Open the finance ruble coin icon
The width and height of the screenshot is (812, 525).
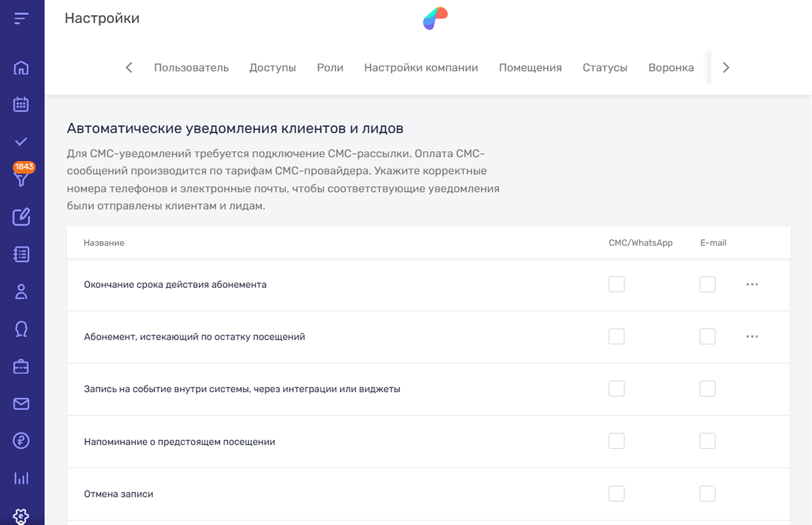(x=21, y=441)
